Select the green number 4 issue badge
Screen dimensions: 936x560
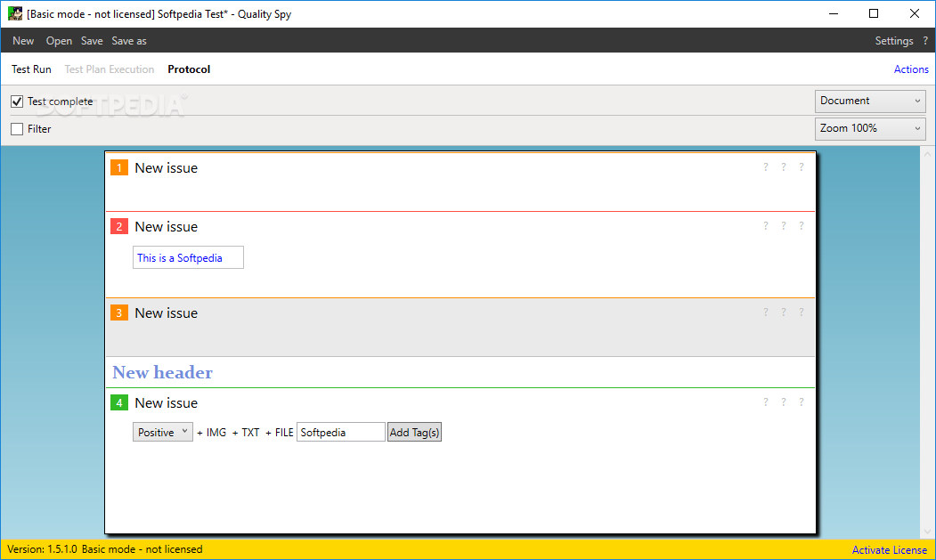tap(119, 403)
